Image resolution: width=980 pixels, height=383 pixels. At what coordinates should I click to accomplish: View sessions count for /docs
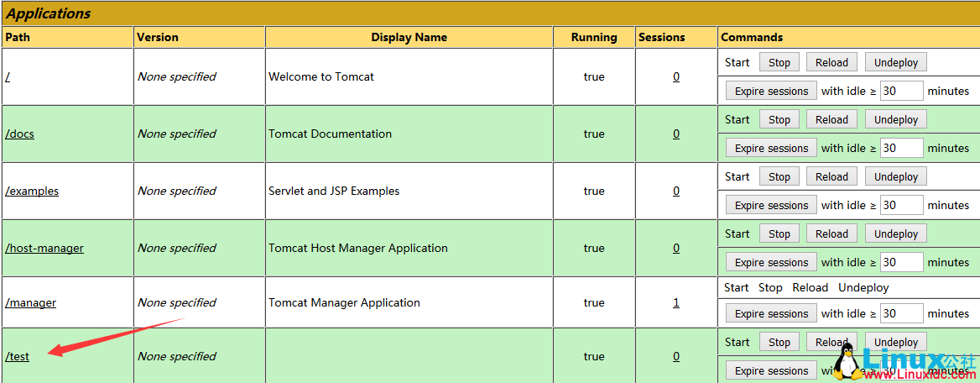(x=676, y=134)
